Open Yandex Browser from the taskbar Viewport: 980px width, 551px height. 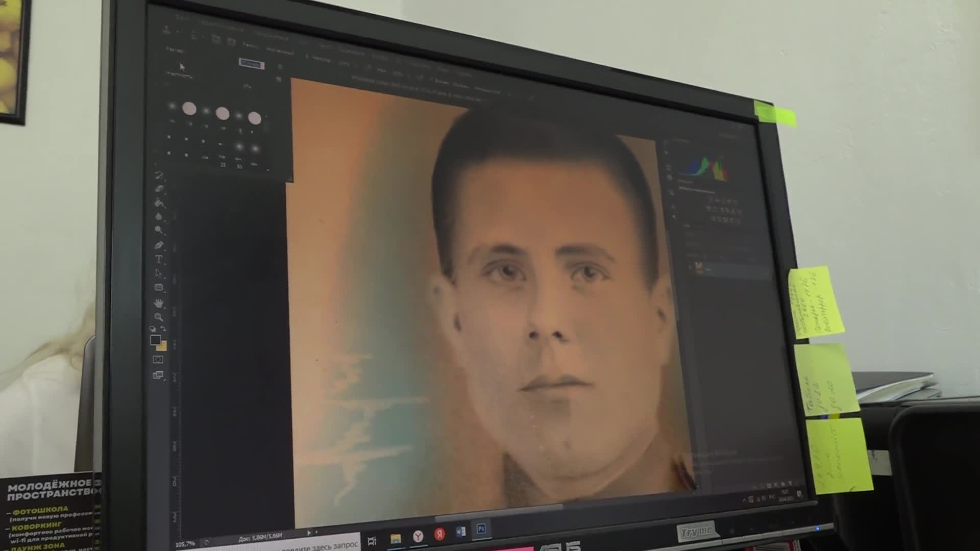coord(418,536)
